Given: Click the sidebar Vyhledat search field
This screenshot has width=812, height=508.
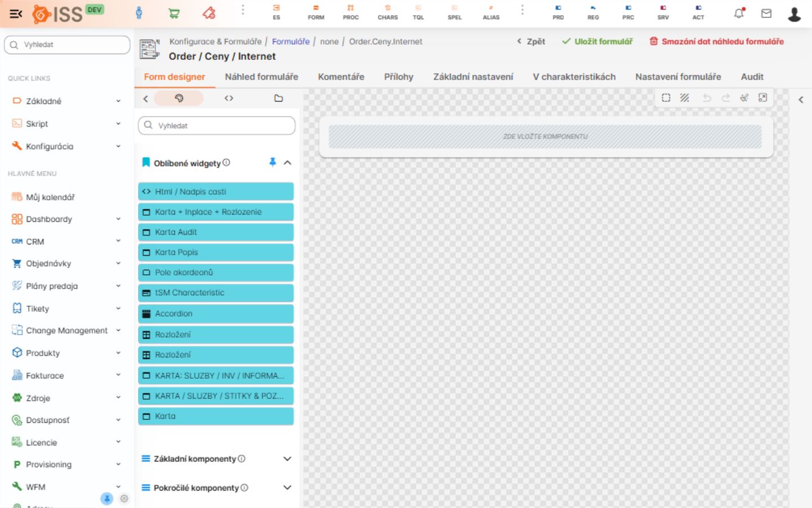Looking at the screenshot, I should 67,45.
